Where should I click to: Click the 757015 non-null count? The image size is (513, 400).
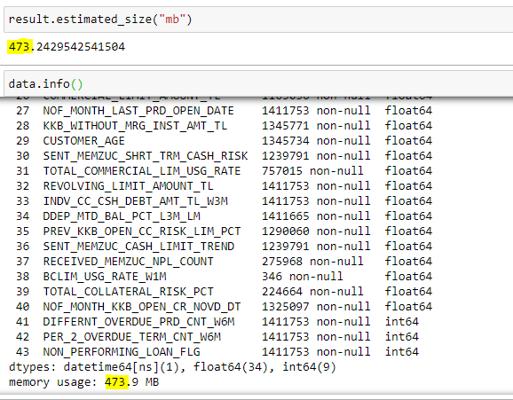(x=312, y=171)
